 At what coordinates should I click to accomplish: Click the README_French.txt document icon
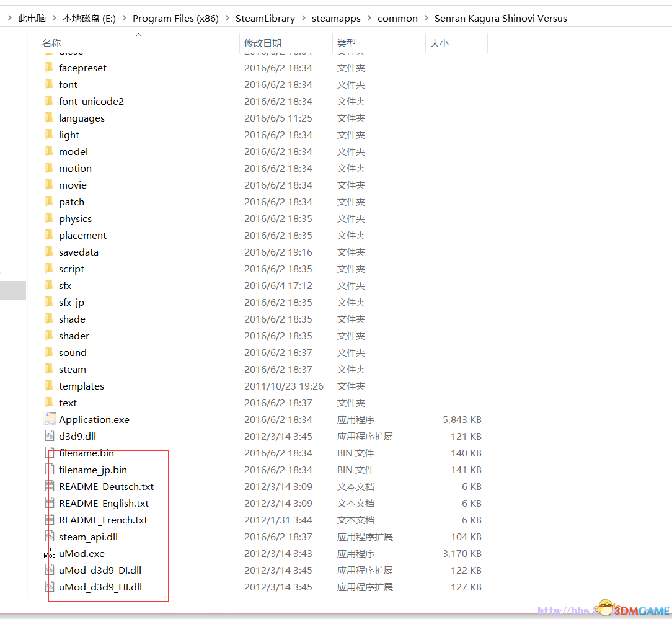pyautogui.click(x=50, y=520)
